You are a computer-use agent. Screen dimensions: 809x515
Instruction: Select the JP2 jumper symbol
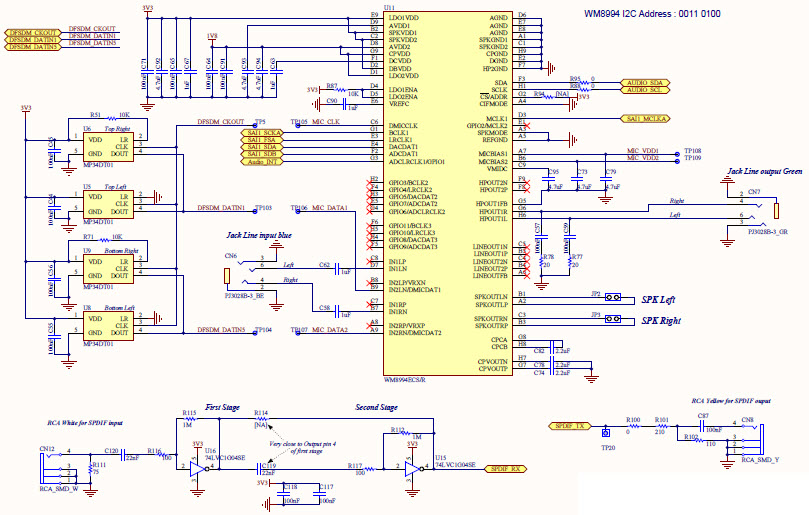(613, 297)
